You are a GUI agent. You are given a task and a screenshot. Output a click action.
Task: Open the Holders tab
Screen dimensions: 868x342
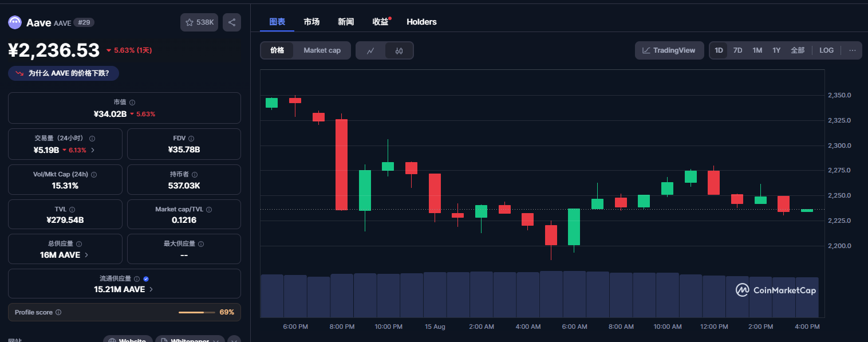pyautogui.click(x=421, y=22)
